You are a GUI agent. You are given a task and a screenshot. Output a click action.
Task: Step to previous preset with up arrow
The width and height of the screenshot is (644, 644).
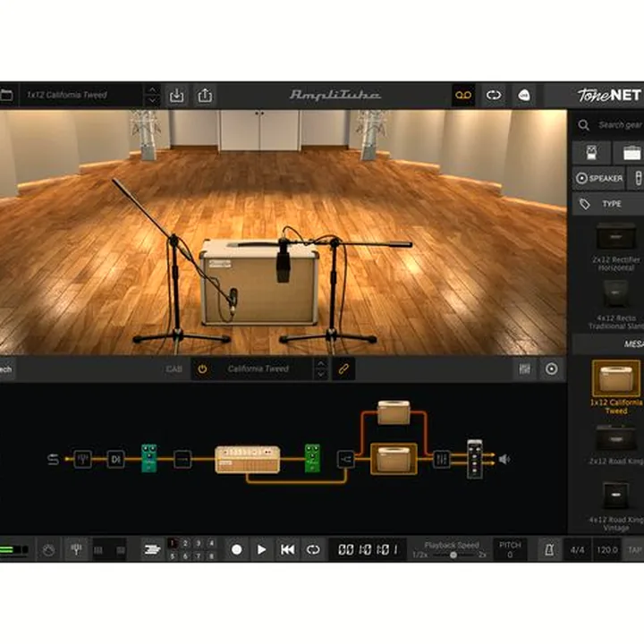click(x=152, y=89)
